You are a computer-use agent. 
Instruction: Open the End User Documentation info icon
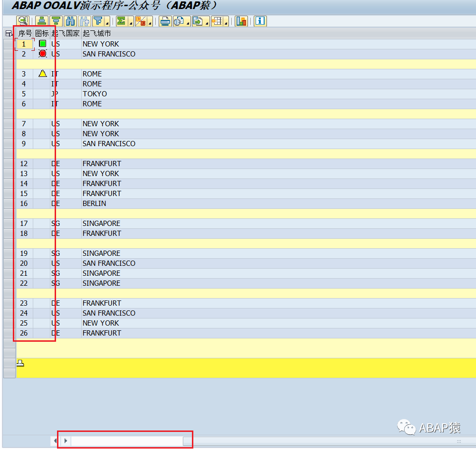click(260, 21)
